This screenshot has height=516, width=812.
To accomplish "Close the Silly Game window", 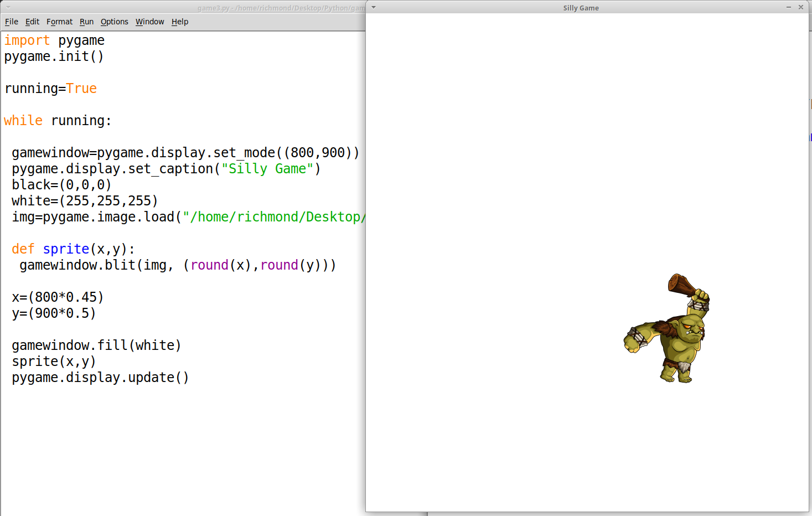I will tap(800, 7).
